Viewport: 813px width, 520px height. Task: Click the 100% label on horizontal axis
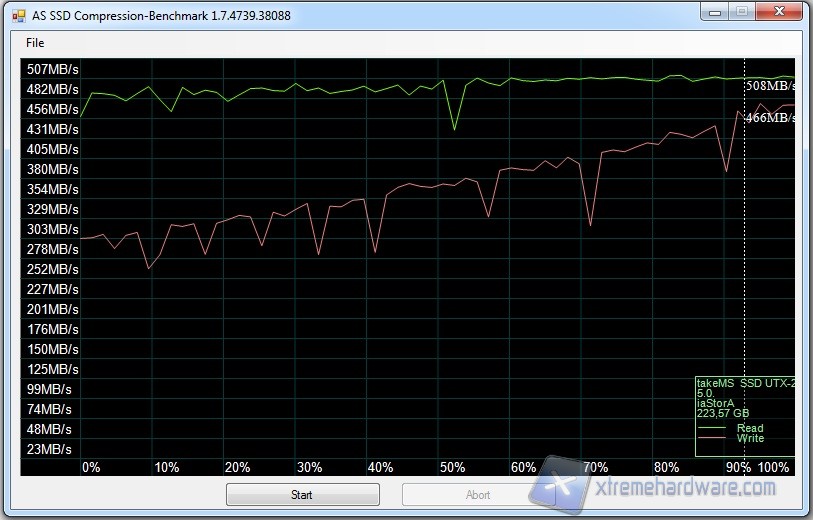coord(773,467)
